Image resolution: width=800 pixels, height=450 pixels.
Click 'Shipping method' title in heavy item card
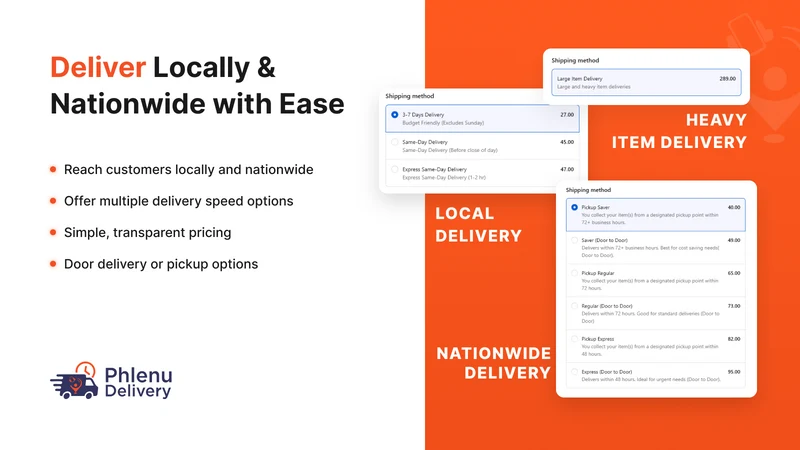coord(575,60)
